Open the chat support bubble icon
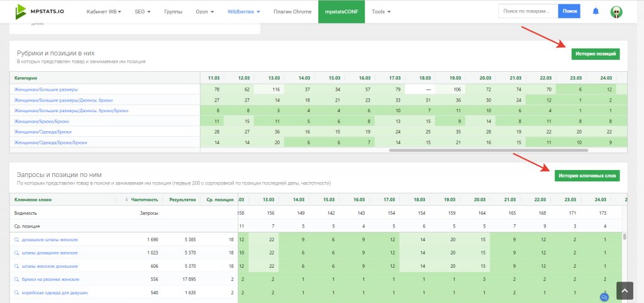 (x=604, y=296)
